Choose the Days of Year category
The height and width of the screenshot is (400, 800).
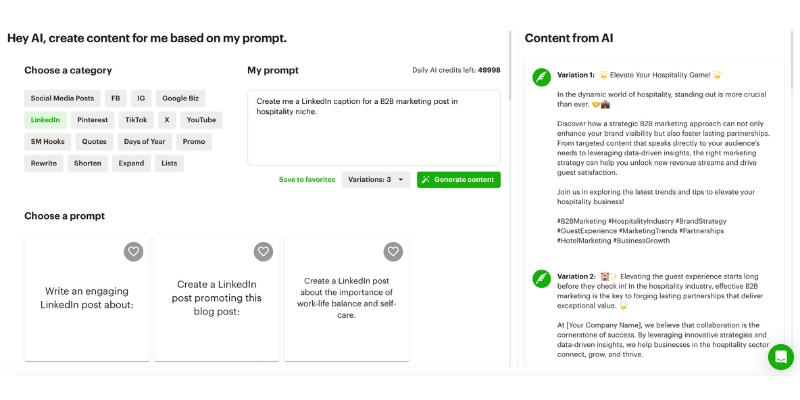[x=145, y=142]
